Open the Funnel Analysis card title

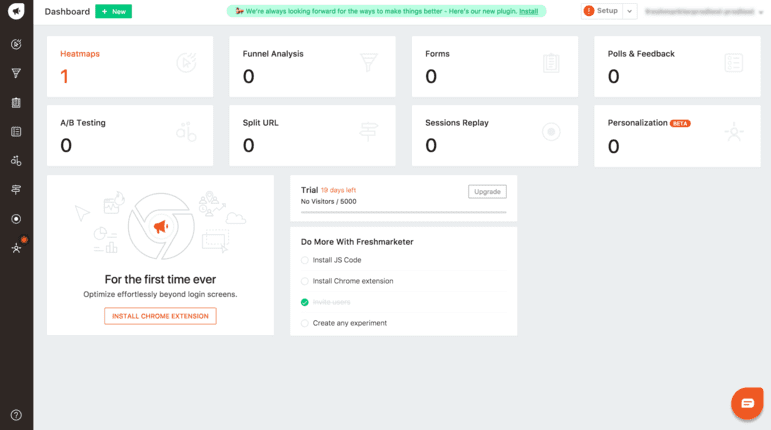(x=273, y=54)
